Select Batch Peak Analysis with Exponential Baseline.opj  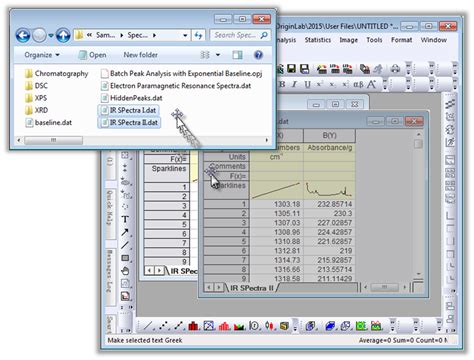(x=181, y=73)
